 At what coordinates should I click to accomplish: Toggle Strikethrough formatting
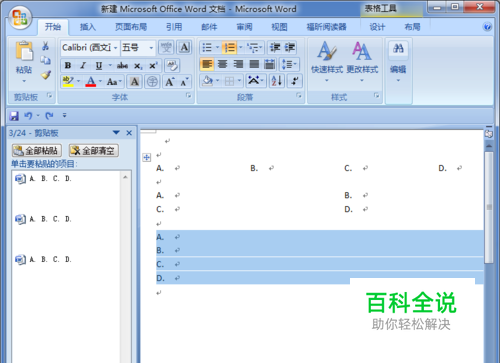[x=122, y=65]
